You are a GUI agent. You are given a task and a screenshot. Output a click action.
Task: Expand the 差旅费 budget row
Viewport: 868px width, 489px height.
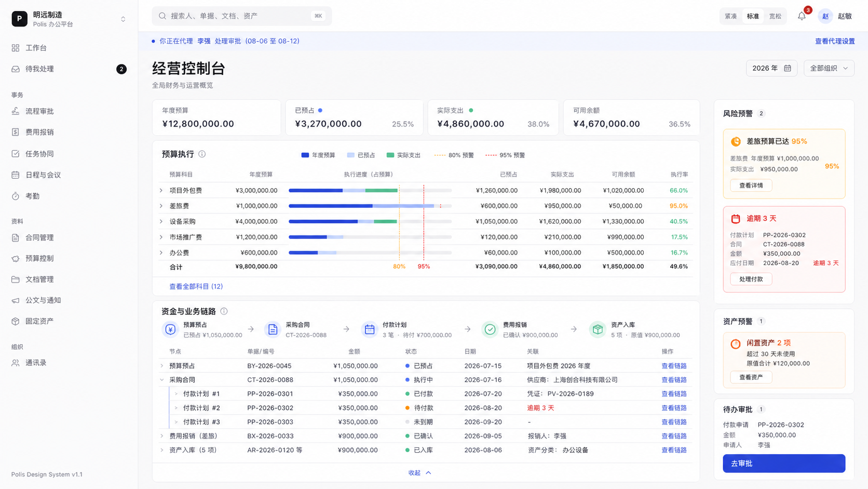click(x=161, y=206)
